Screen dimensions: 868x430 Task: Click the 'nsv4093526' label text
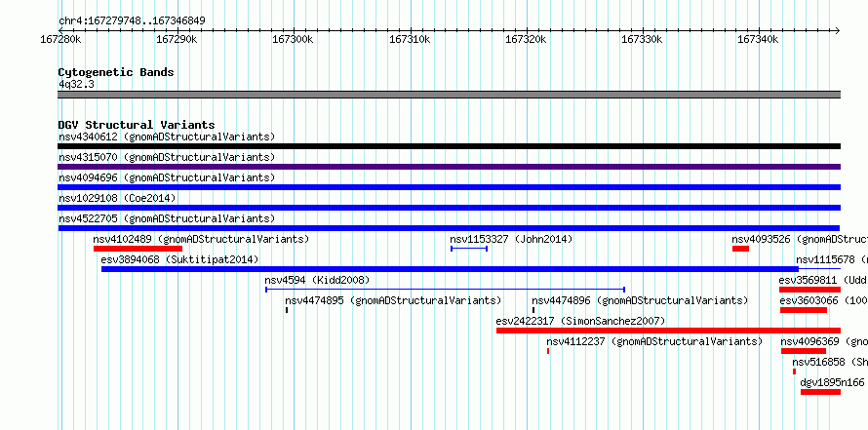point(761,239)
